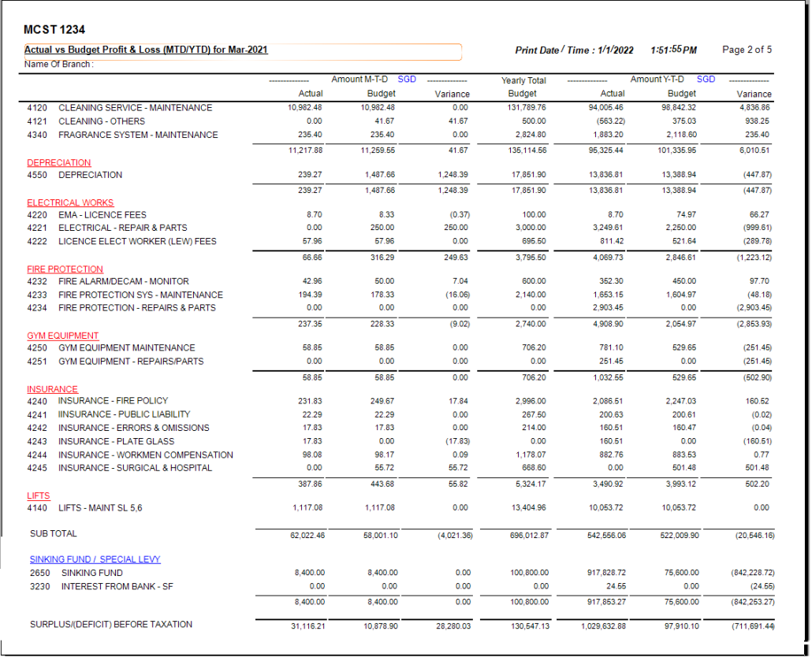Open the INSURANCE section heading
Screen dimensions: 812x661
(52, 389)
